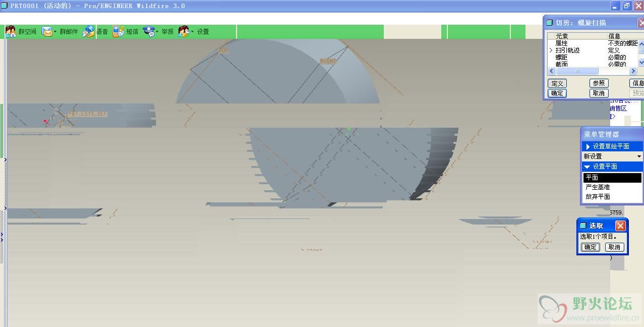Viewport: 644px width, 327px height.
Task: Click the 不变的螺距 info cell
Action: (x=623, y=43)
